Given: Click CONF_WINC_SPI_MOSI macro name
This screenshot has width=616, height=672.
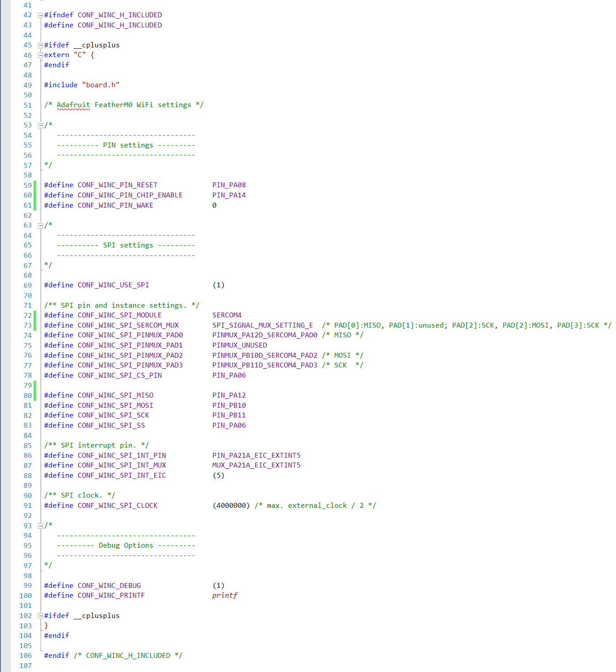Looking at the screenshot, I should click(115, 406).
